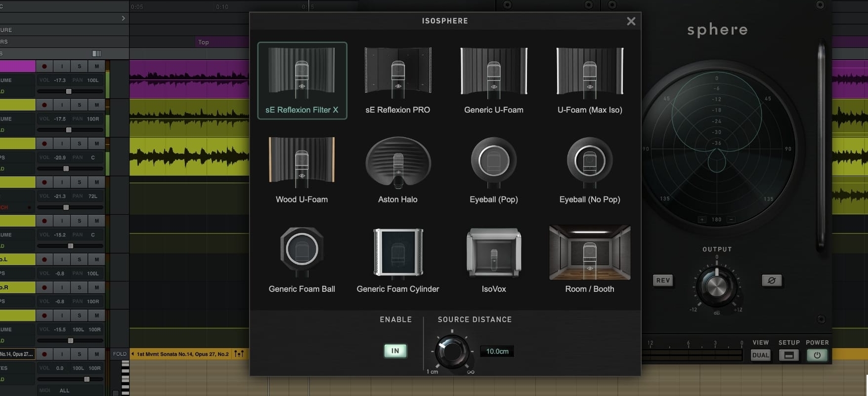Click the plus button beside 180 on polar plot

point(702,219)
